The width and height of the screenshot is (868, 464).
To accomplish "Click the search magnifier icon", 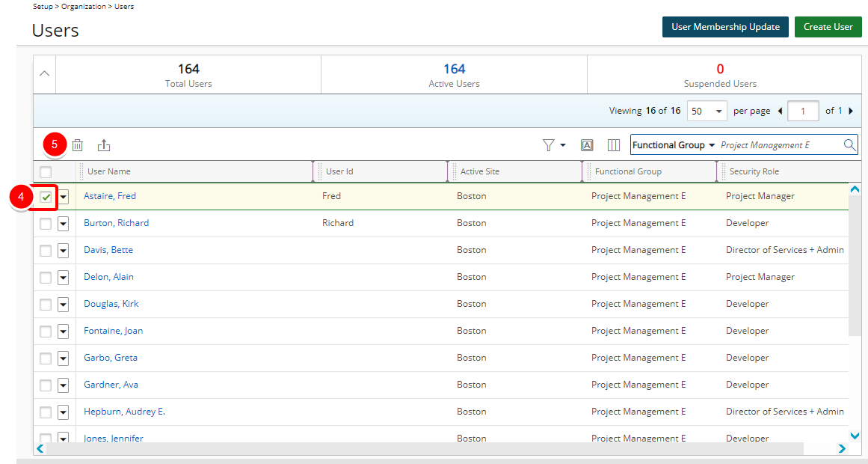I will pyautogui.click(x=850, y=145).
